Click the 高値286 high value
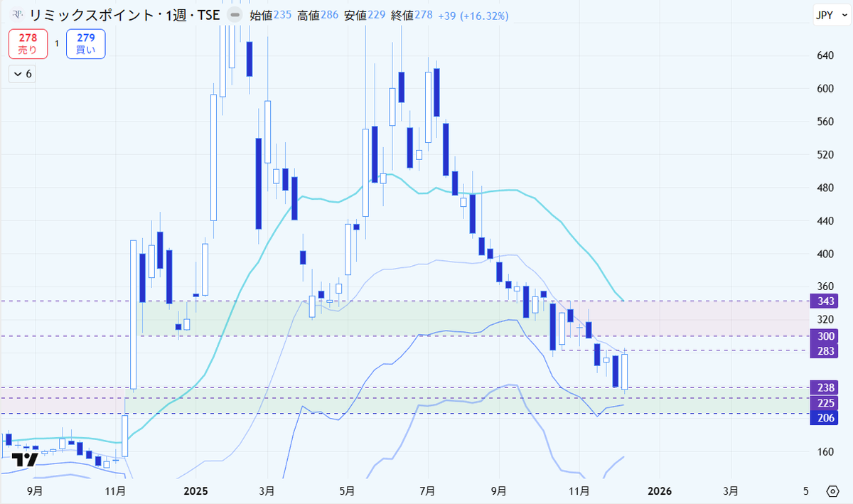Viewport: 853px width, 504px height. tap(316, 15)
